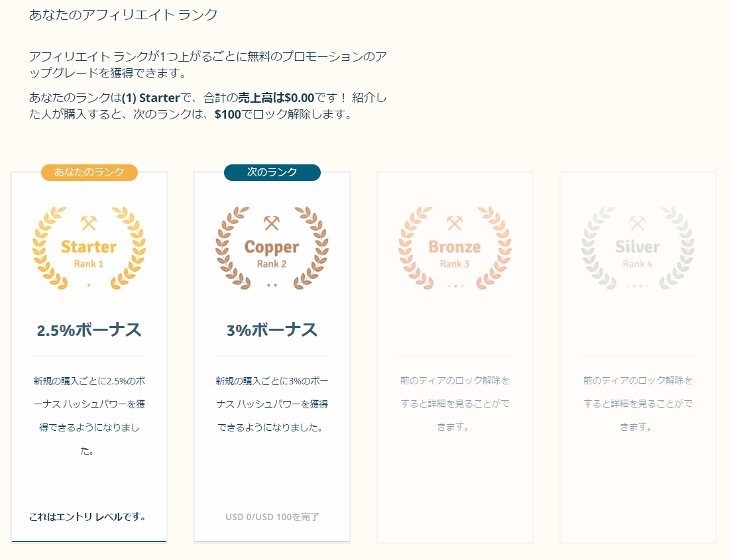
Task: Click the pickaxe icon above Silver
Action: pyautogui.click(x=638, y=223)
